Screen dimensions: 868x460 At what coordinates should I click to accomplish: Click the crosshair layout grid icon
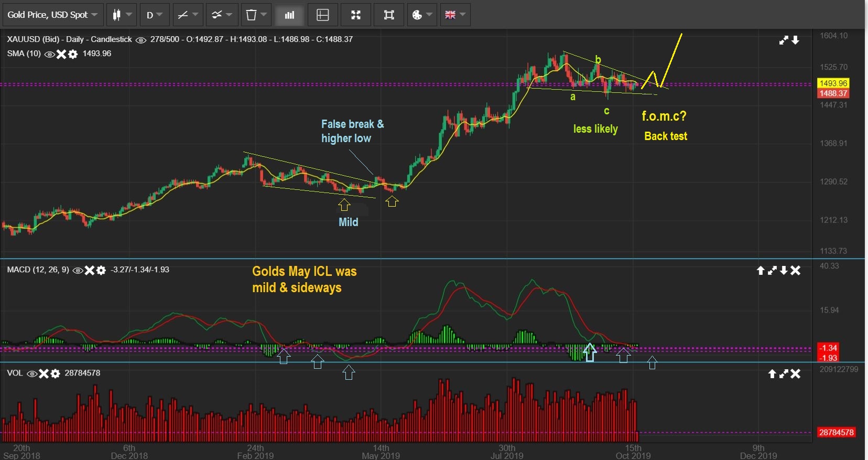pos(323,15)
